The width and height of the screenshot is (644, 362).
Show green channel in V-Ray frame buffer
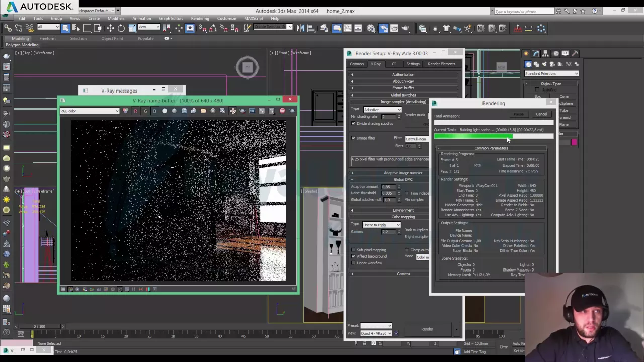[x=145, y=111]
